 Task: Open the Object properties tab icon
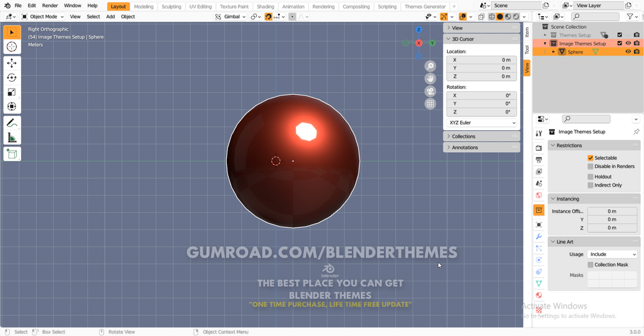[539, 224]
